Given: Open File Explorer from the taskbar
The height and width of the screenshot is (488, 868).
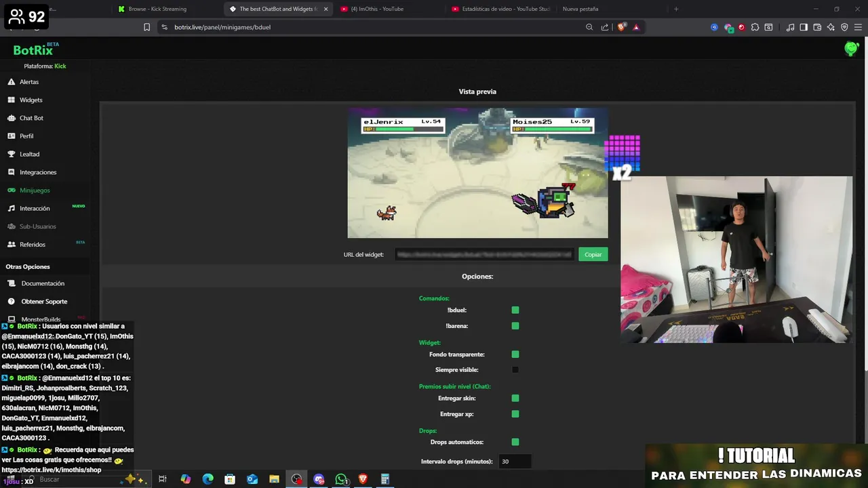Looking at the screenshot, I should coord(274,479).
